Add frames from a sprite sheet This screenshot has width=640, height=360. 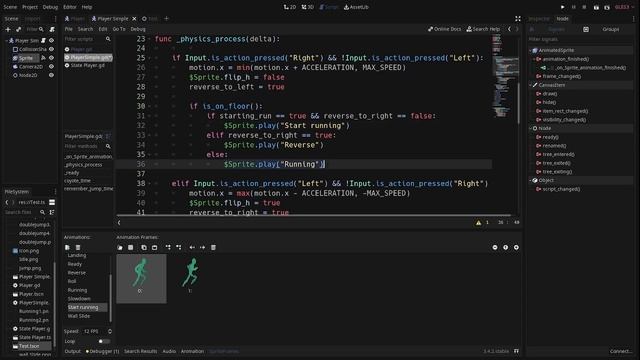click(x=131, y=247)
